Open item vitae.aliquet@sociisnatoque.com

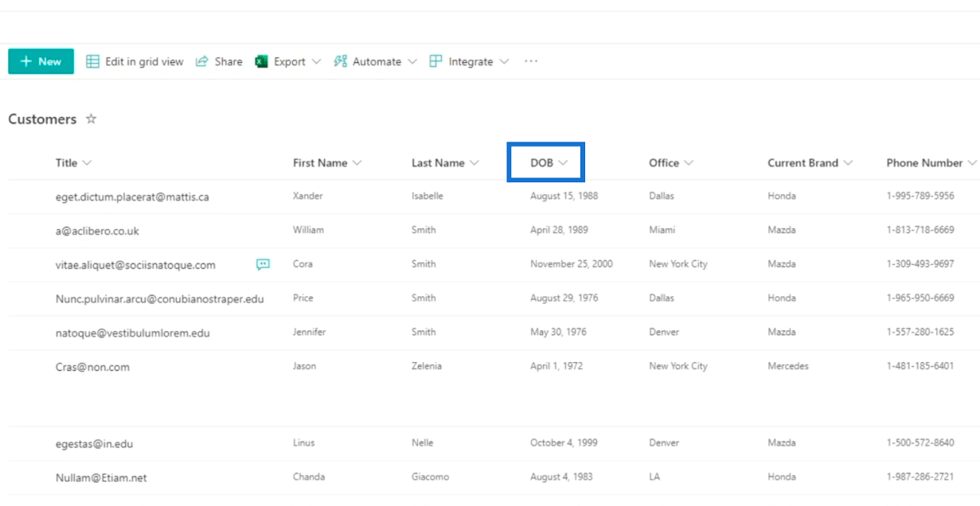point(135,265)
